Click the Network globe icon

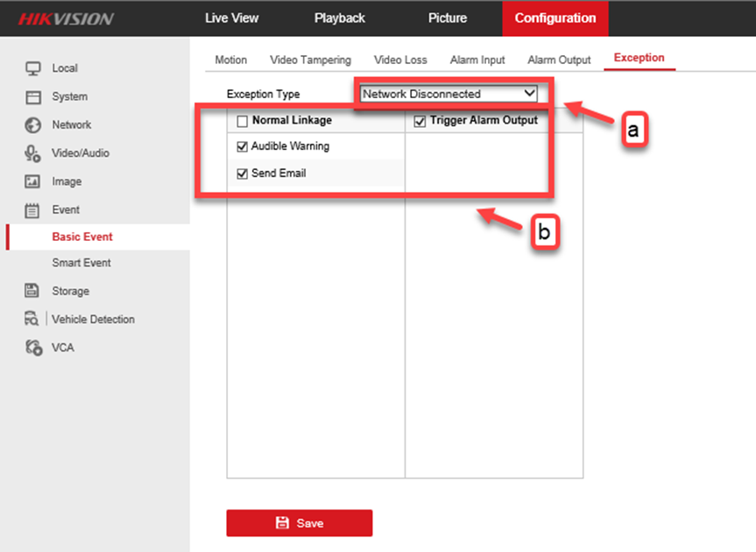coord(33,125)
